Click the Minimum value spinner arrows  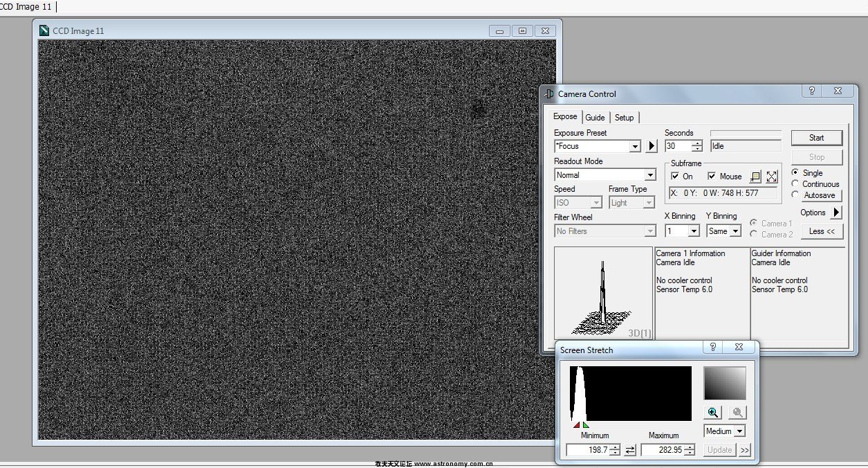coord(615,450)
